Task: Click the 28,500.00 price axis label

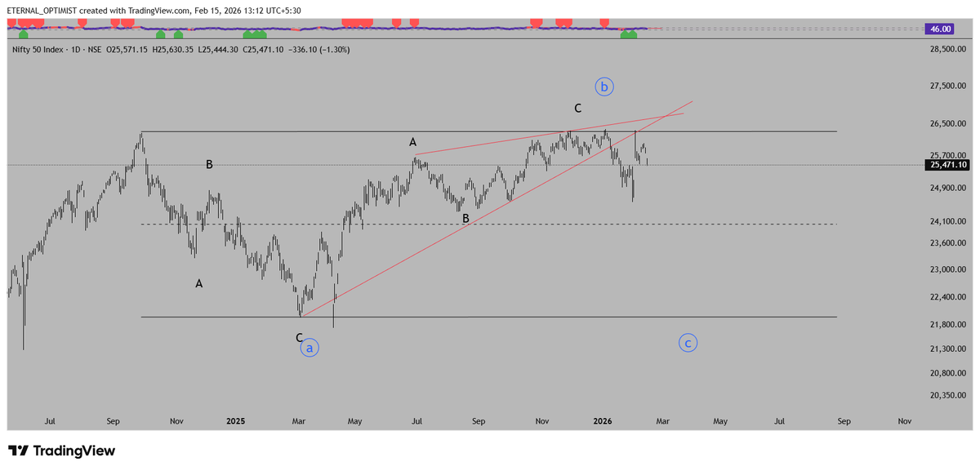Action: (947, 50)
